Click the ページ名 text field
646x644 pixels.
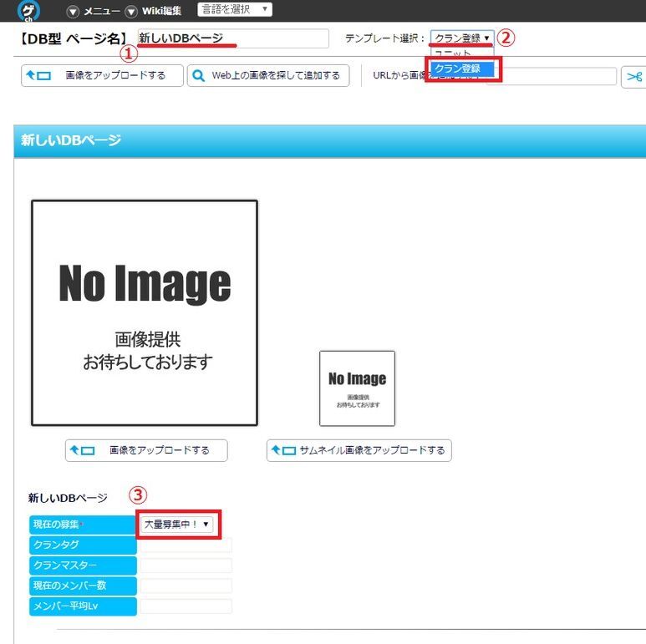pyautogui.click(x=233, y=38)
